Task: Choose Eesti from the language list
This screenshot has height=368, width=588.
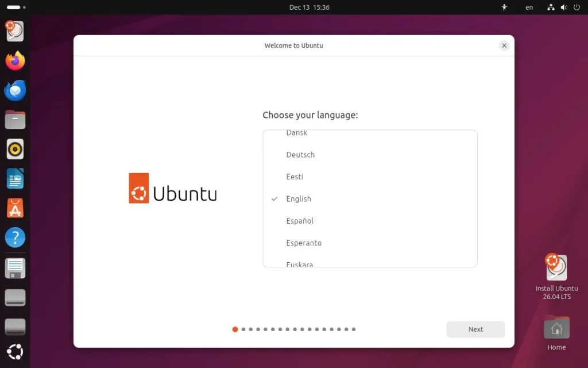Action: point(370,177)
